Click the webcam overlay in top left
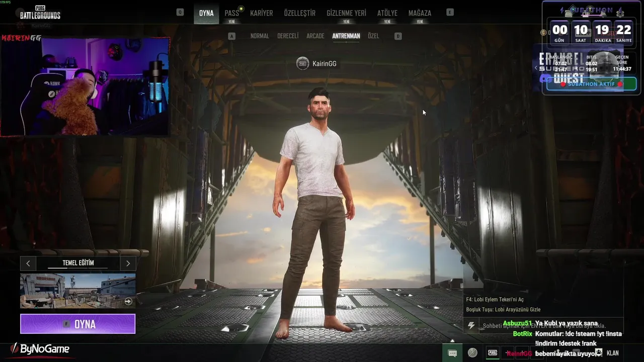644x362 pixels. [86, 85]
